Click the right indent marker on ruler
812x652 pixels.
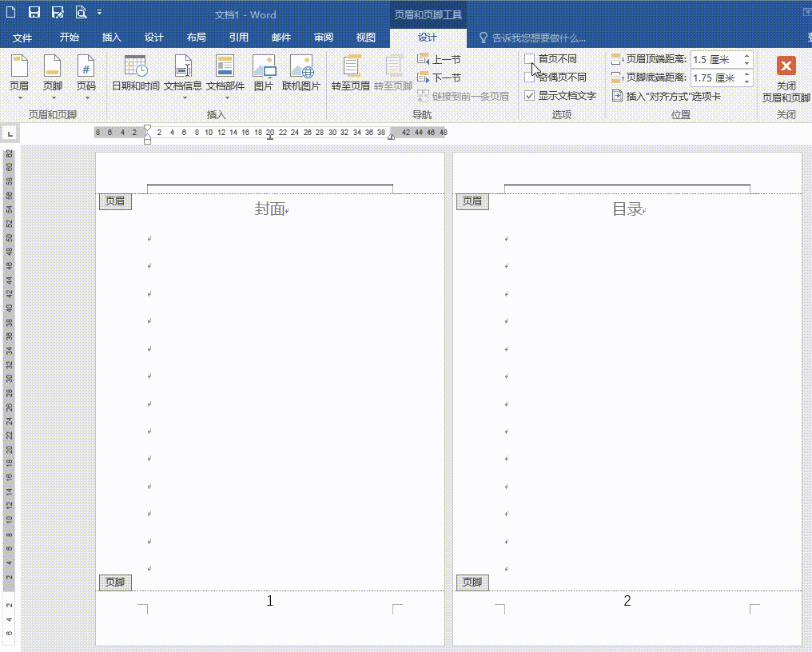tap(392, 136)
